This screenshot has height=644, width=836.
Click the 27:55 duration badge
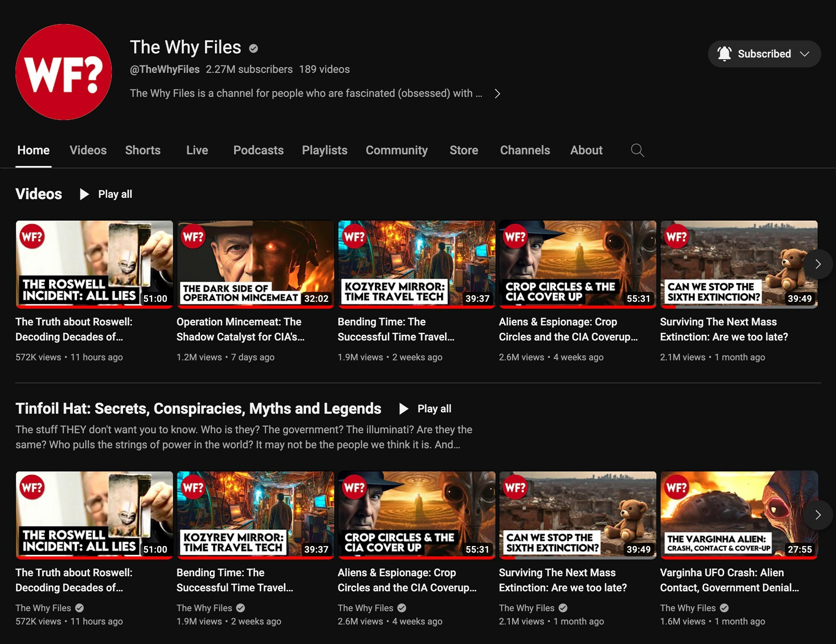click(x=800, y=550)
